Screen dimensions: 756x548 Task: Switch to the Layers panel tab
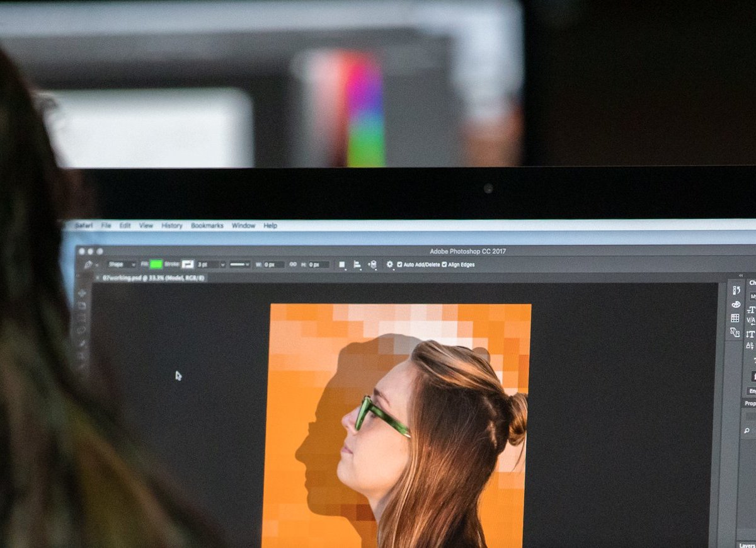point(748,545)
